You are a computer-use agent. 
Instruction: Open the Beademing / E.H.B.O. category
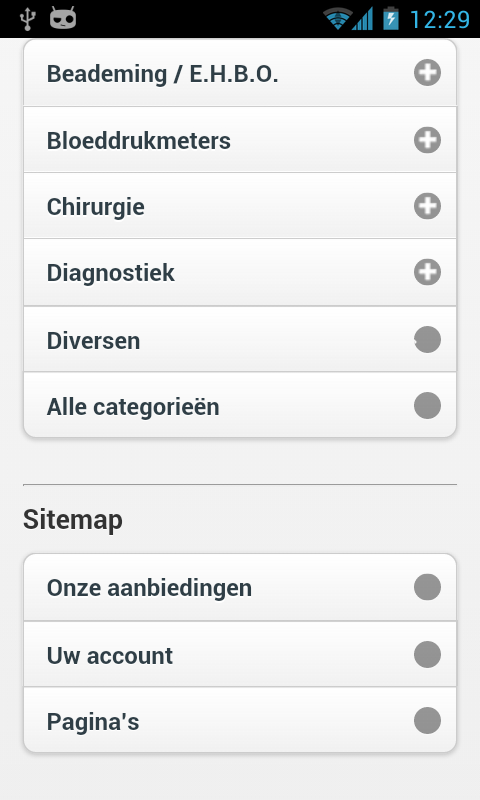(240, 73)
